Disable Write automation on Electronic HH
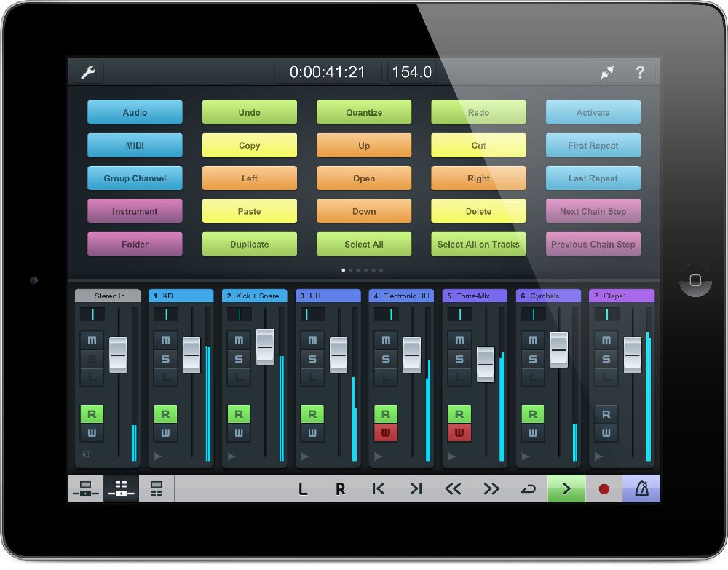Viewport: 728px width, 570px height. (386, 433)
